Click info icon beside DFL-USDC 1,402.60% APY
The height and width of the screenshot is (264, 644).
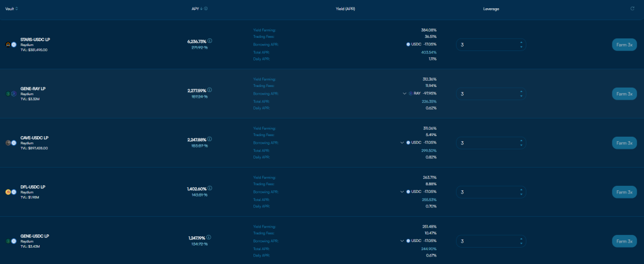point(210,188)
